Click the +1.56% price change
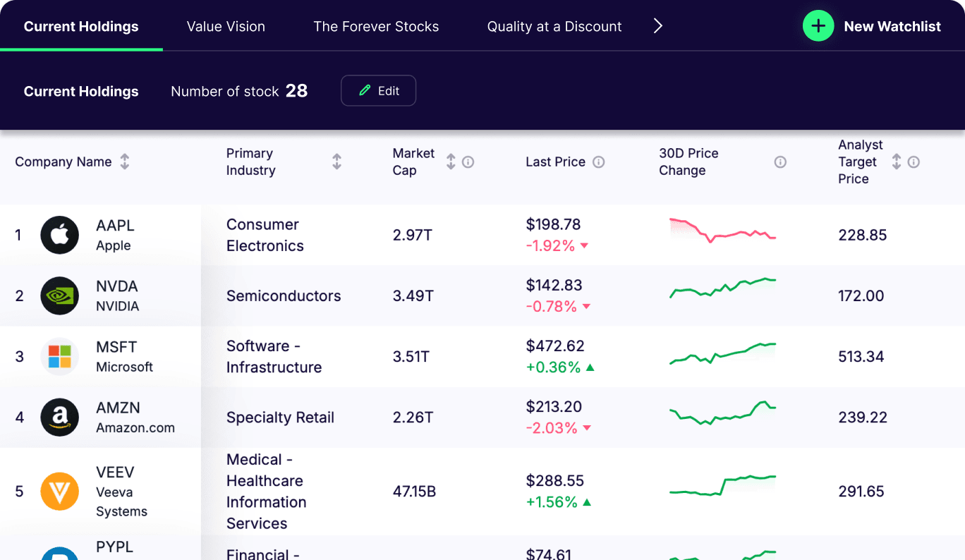This screenshot has height=560, width=965. [552, 502]
